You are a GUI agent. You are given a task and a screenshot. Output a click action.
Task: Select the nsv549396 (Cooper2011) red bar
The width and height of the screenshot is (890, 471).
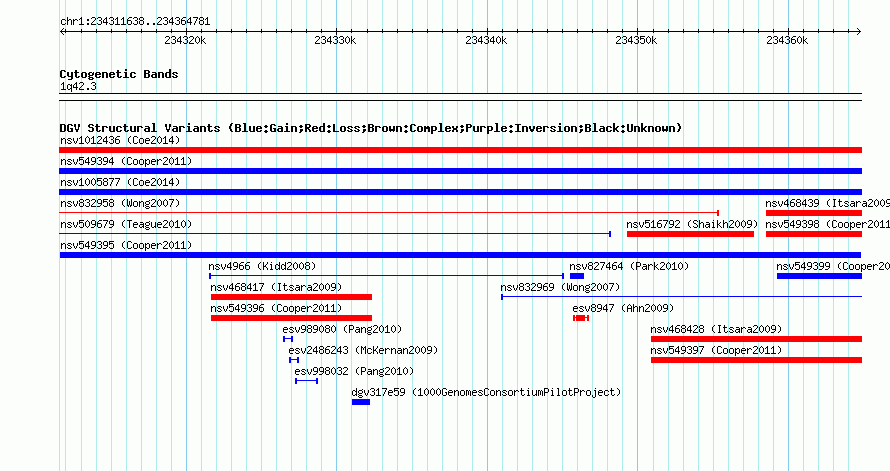(291, 318)
